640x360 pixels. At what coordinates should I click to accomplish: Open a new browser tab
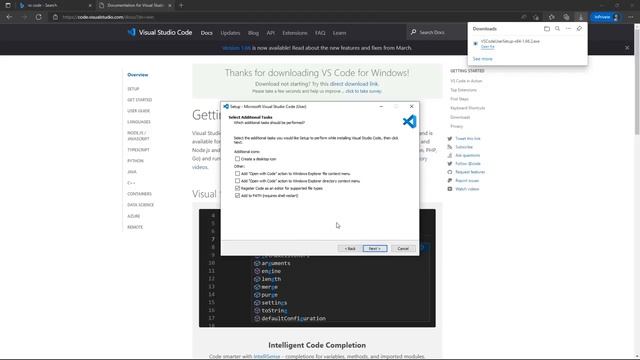181,5
